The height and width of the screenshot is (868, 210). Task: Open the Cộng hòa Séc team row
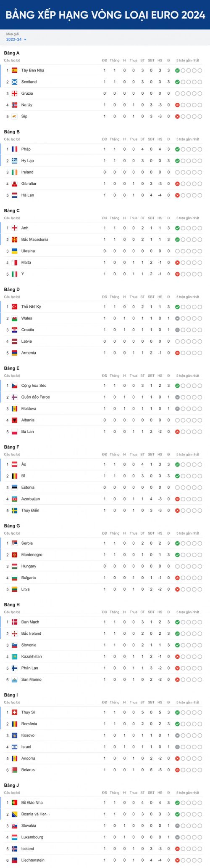point(105,386)
